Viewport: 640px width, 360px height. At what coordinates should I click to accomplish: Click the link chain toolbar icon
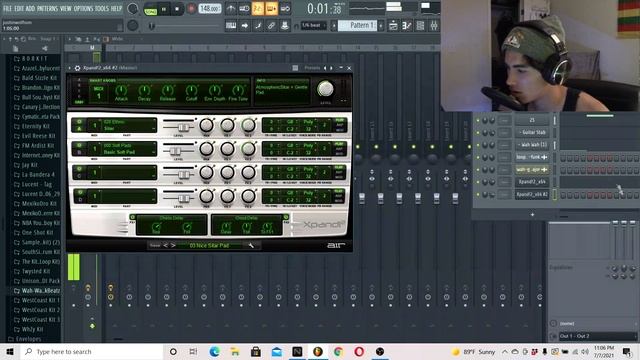(x=271, y=26)
